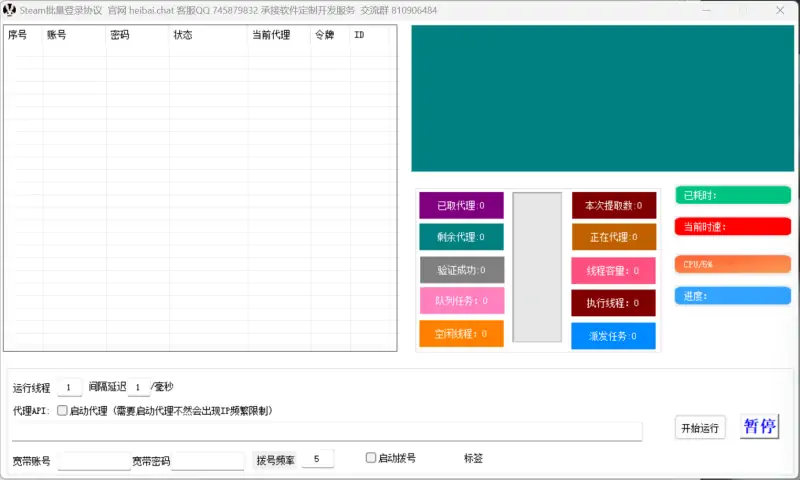Toggle the 启动拨号 checkbox
Image resolution: width=800 pixels, height=480 pixels.
(371, 458)
